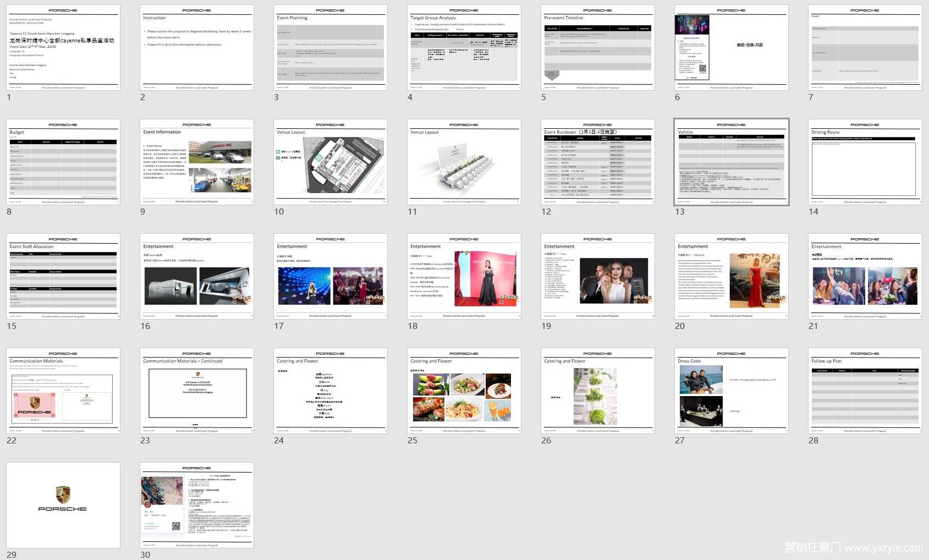Viewport: 929px width, 560px height.
Task: Select slide 3 Event Planning
Action: 331,48
